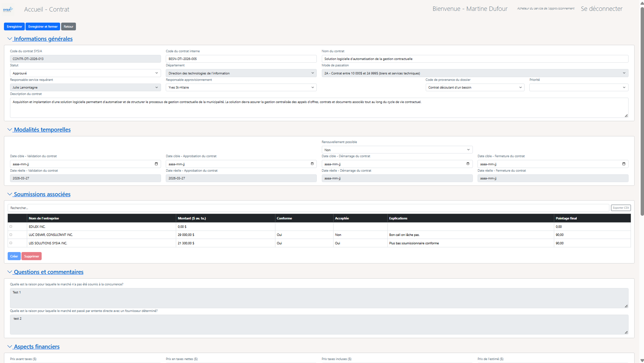Open calendar picker for Date cible Démarrage
Screen dimensions: 644x363
468,164
